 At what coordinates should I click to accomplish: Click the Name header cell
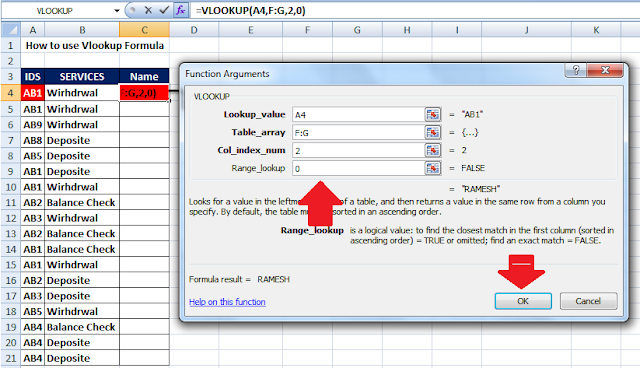click(x=144, y=77)
